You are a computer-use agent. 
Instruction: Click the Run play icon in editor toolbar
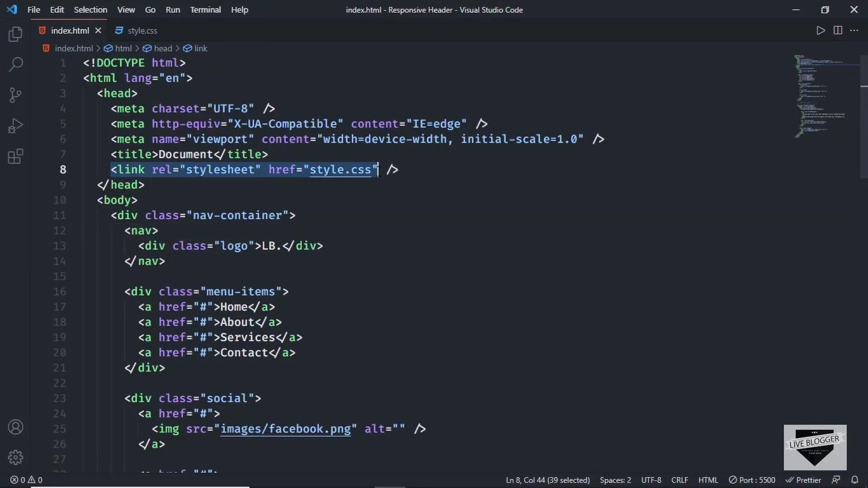tap(821, 30)
